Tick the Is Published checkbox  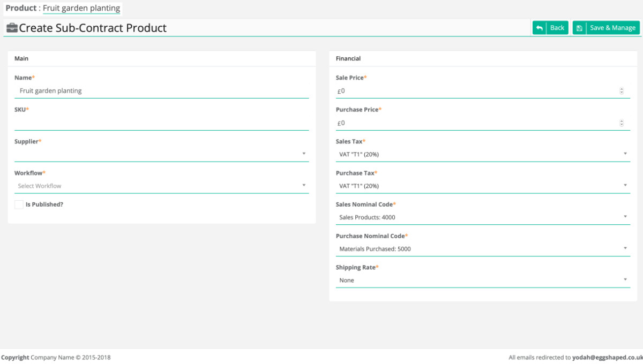[19, 204]
